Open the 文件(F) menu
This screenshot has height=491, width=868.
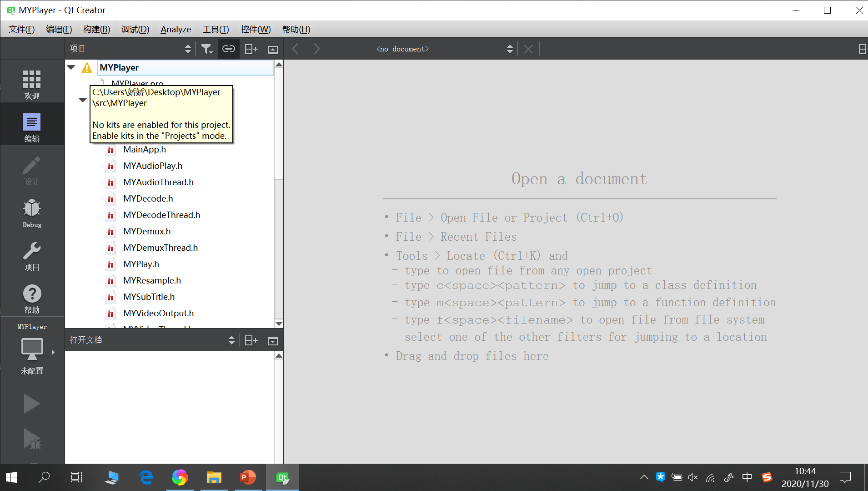click(x=22, y=29)
